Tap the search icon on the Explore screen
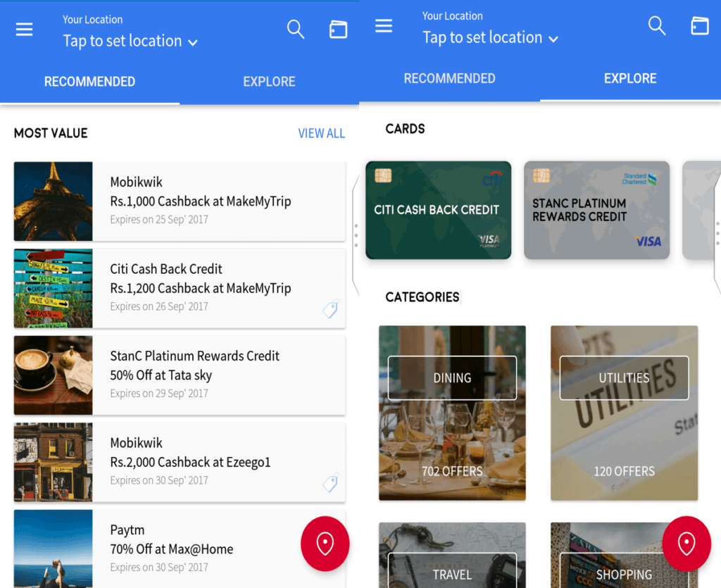This screenshot has height=588, width=721. click(x=657, y=26)
